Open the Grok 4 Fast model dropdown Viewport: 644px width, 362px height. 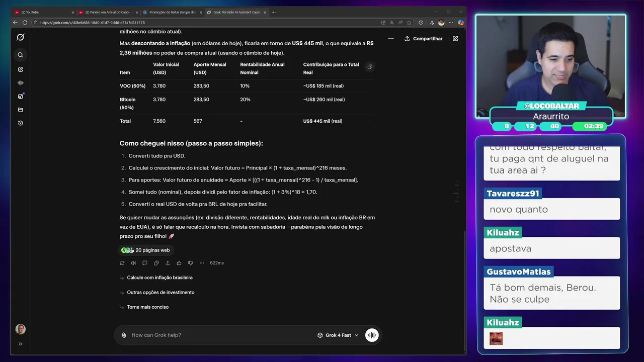338,335
